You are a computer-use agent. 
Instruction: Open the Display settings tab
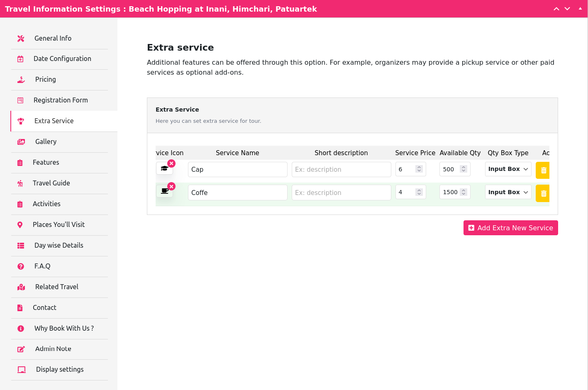point(59,370)
